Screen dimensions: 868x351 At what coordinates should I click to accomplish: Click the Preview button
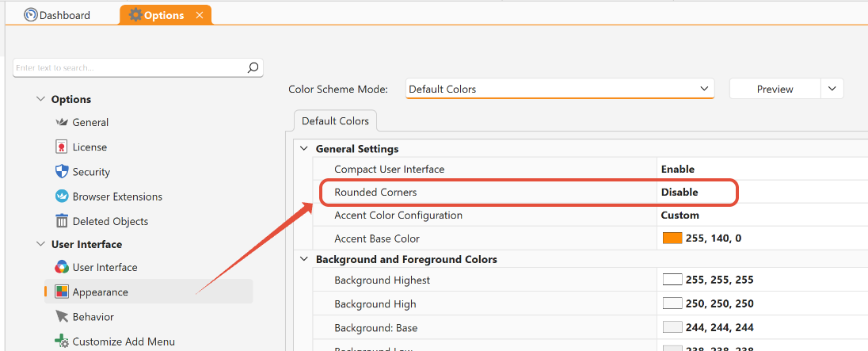(x=775, y=89)
